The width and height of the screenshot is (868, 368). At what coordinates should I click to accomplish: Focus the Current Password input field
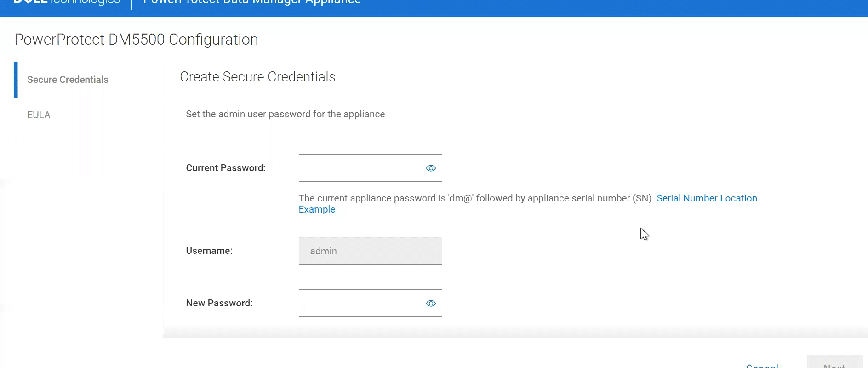[x=370, y=168]
